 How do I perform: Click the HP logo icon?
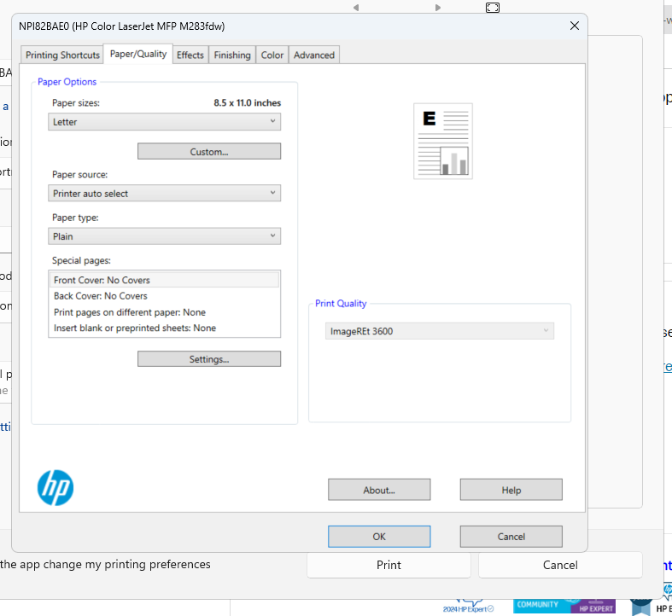coord(56,487)
